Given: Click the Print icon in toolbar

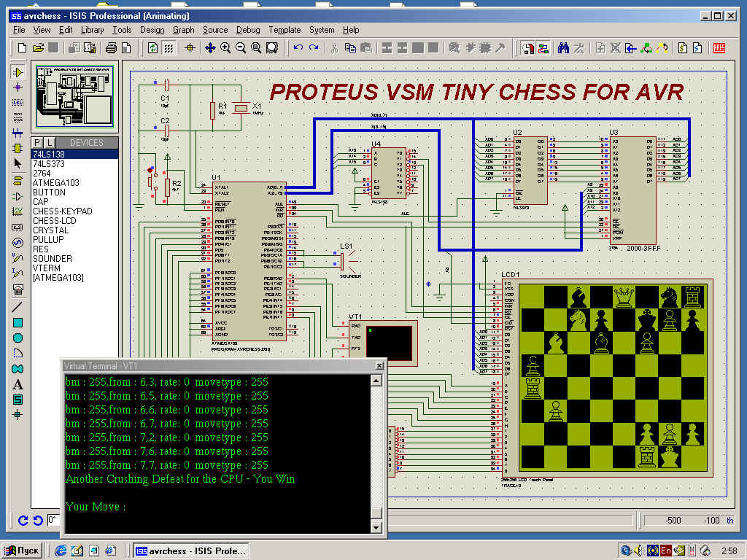Looking at the screenshot, I should pyautogui.click(x=111, y=48).
